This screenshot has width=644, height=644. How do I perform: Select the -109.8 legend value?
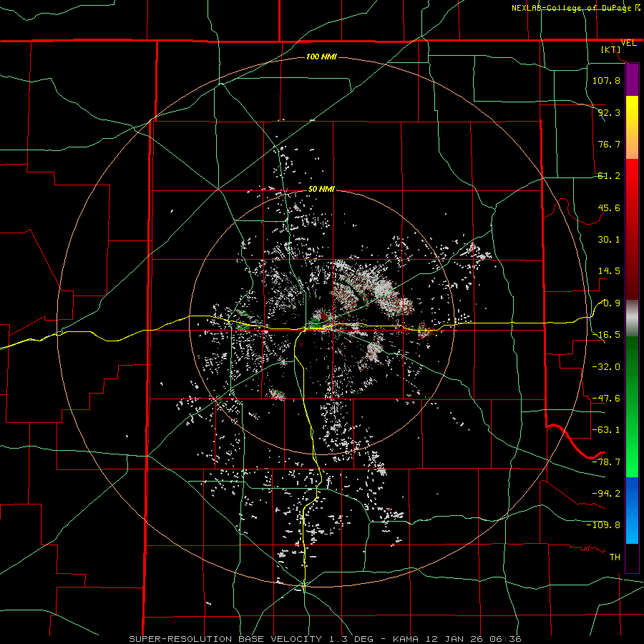pos(603,525)
